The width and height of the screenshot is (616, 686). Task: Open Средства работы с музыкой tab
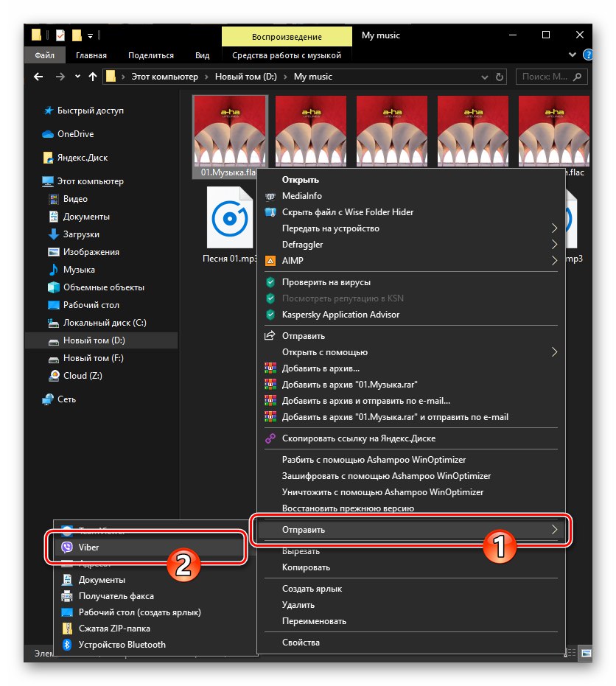(x=287, y=55)
